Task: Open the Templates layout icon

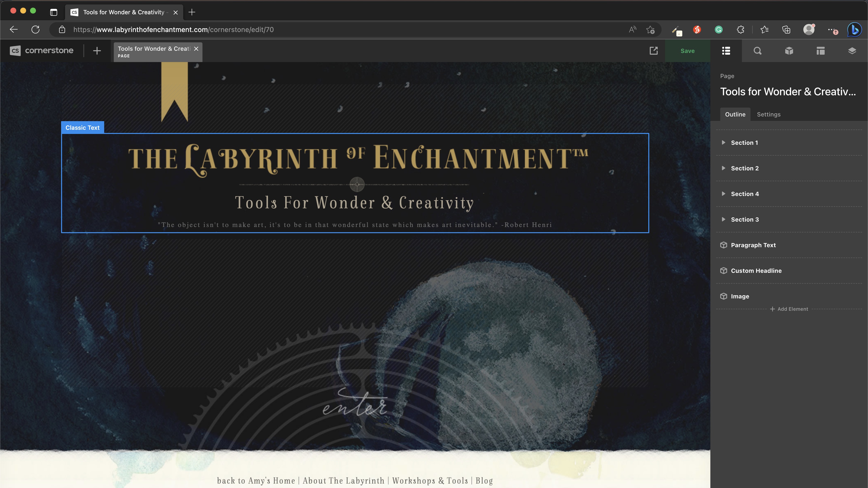Action: [x=820, y=51]
